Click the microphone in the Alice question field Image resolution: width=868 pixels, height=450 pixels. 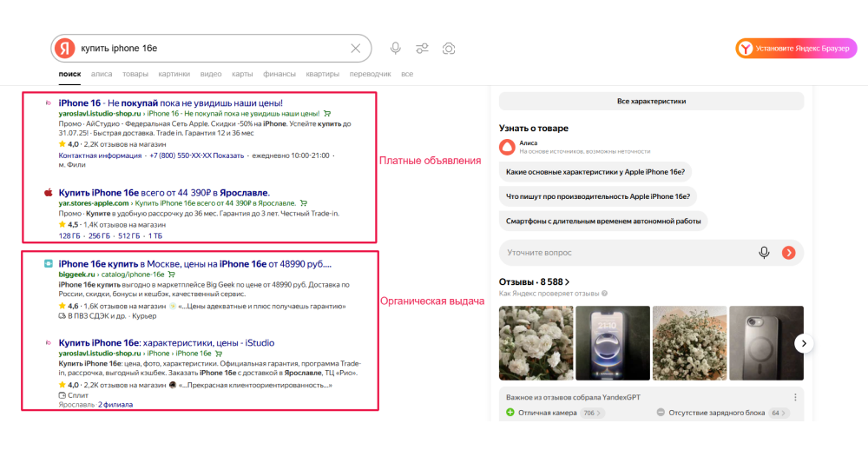coord(764,253)
